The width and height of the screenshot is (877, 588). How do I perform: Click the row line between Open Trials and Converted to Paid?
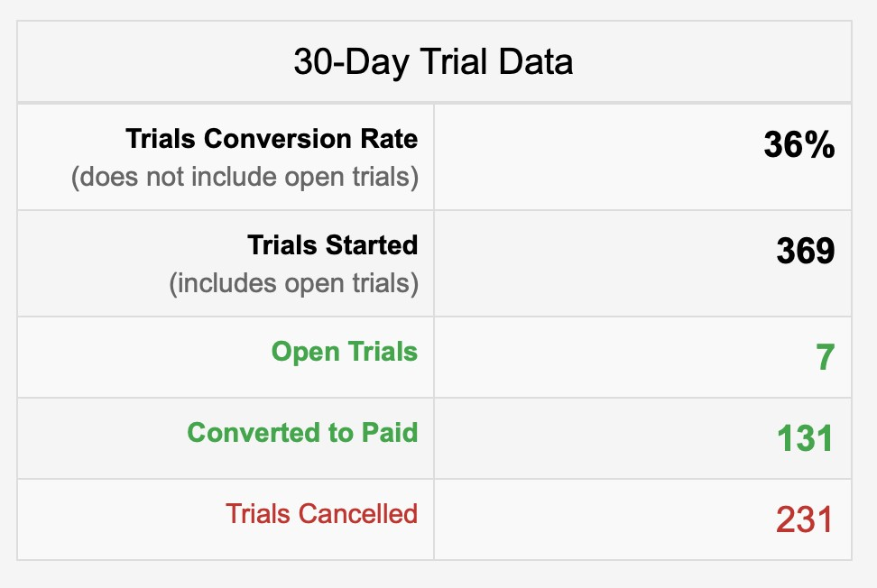(435, 398)
